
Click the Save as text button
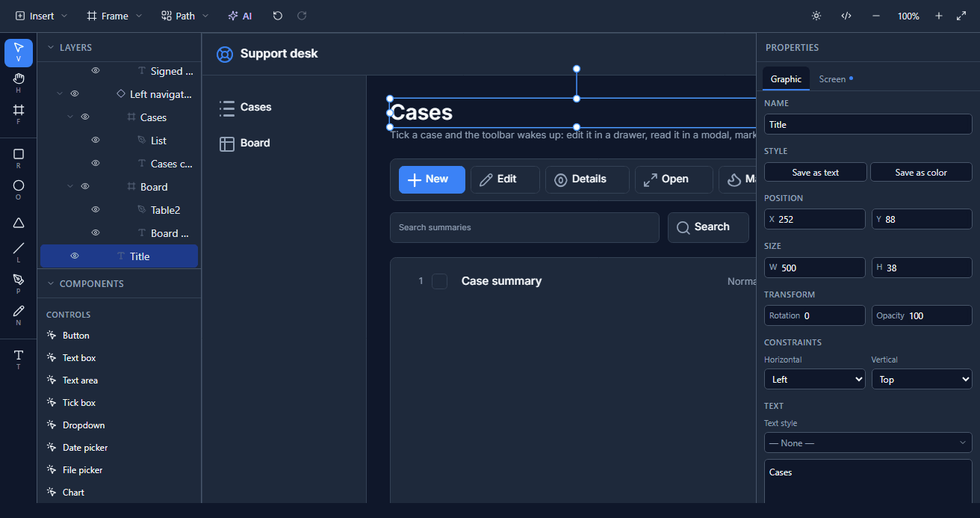[816, 173]
